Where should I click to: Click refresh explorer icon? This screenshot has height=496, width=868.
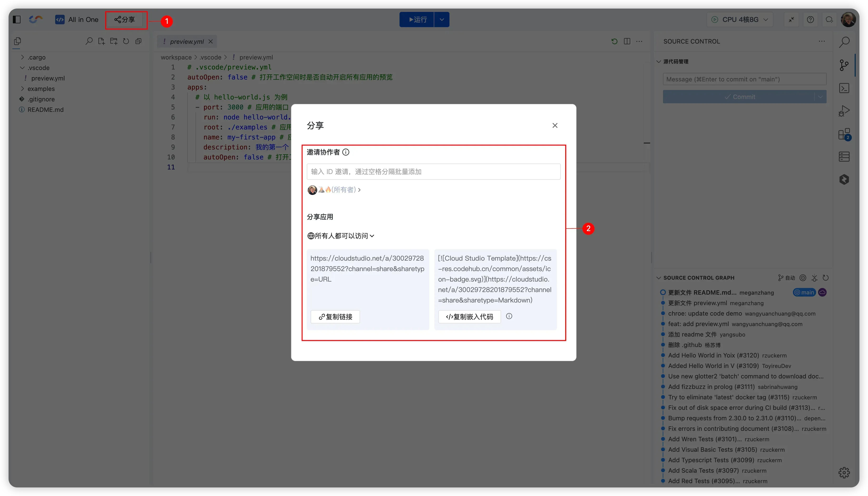coord(126,41)
